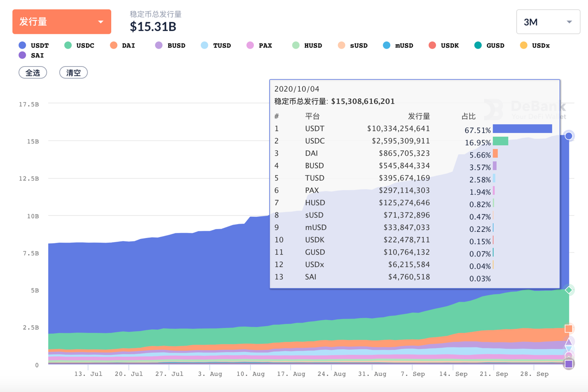Image resolution: width=588 pixels, height=392 pixels.
Task: Click the orange square marker for DAI
Action: pyautogui.click(x=569, y=328)
